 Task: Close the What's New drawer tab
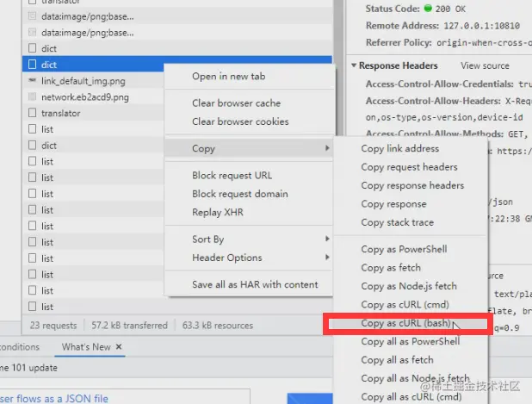[119, 346]
